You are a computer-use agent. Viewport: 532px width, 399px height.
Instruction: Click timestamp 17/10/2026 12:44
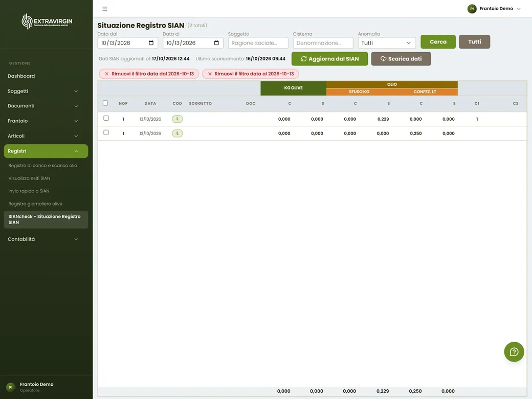(171, 59)
